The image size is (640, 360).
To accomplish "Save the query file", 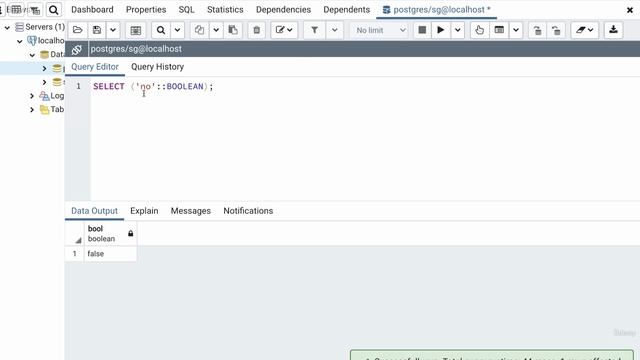I will click(97, 30).
